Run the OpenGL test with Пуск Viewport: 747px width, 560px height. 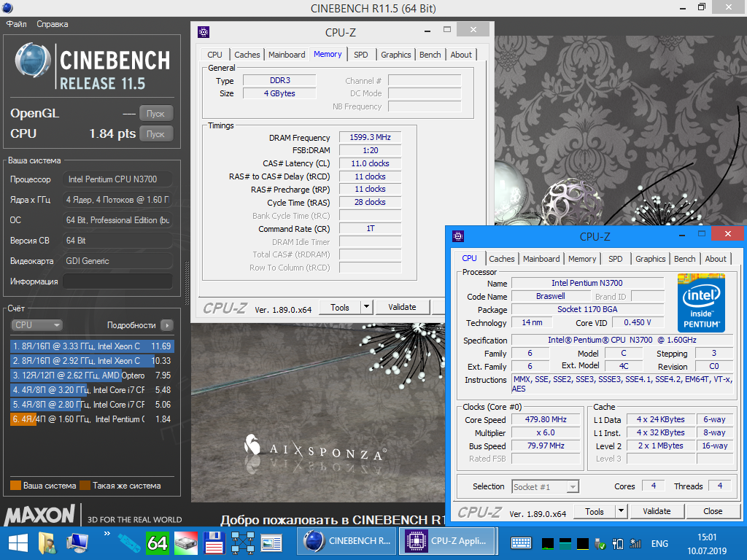(156, 113)
